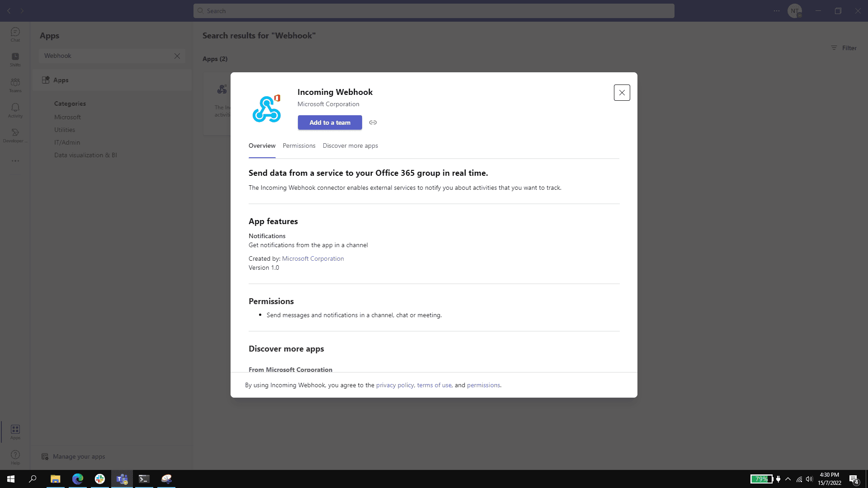This screenshot has height=488, width=868.
Task: Click the taskbar clock and date
Action: 829,479
